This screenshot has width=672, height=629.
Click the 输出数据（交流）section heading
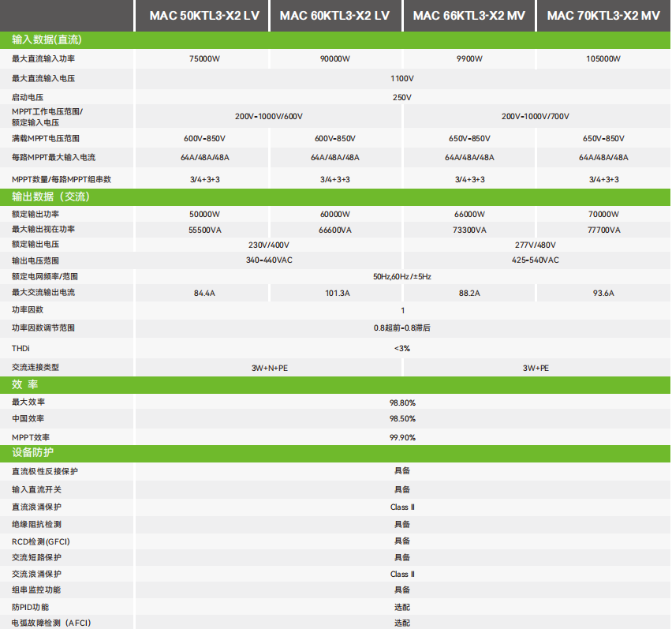[x=50, y=197]
